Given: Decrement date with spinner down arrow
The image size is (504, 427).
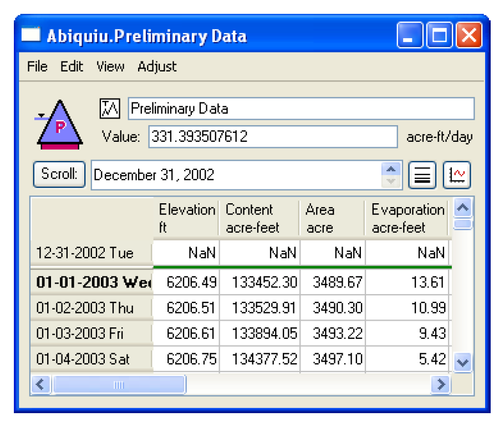Looking at the screenshot, I should 391,182.
